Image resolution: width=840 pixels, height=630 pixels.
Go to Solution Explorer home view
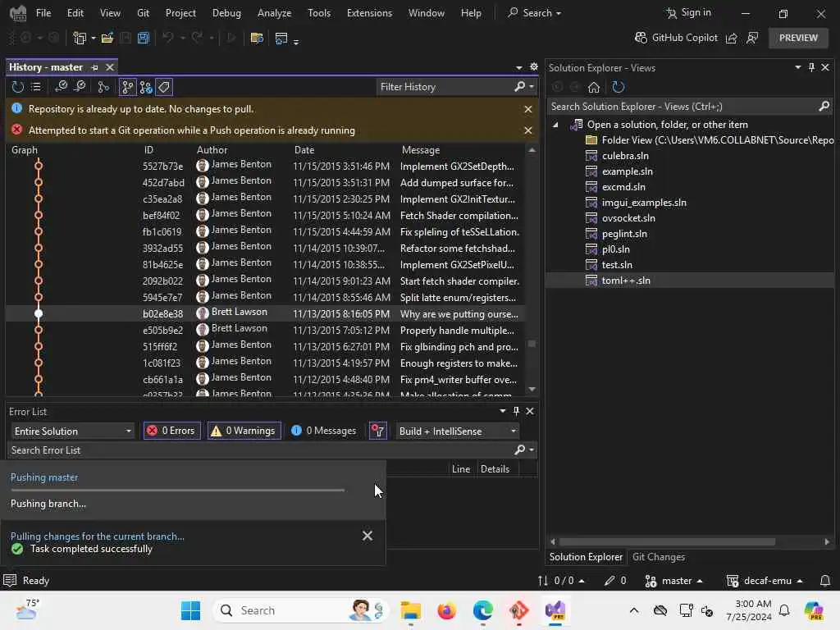tap(594, 87)
